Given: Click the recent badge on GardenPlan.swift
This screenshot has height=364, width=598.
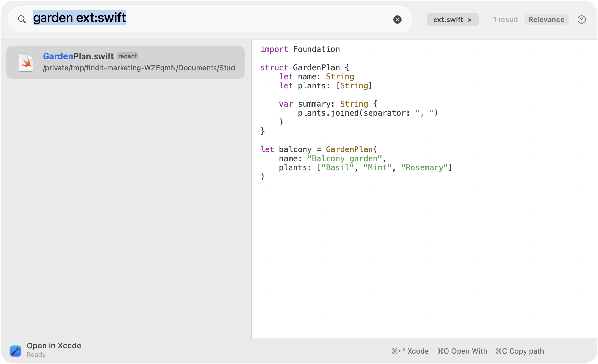Looking at the screenshot, I should pyautogui.click(x=127, y=56).
